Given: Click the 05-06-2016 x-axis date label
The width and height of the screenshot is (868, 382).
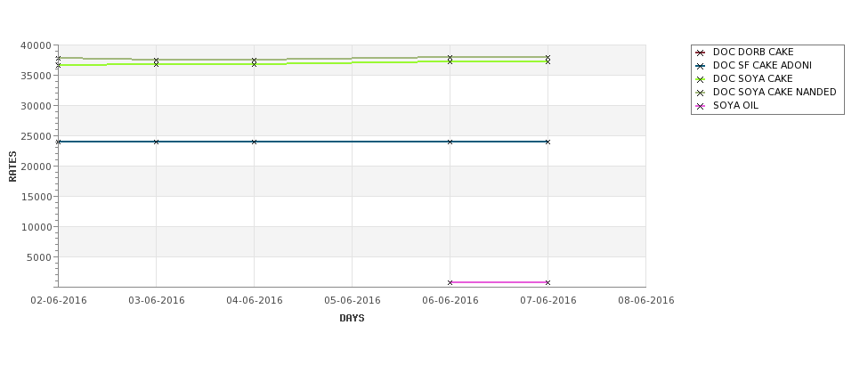Looking at the screenshot, I should click(352, 300).
